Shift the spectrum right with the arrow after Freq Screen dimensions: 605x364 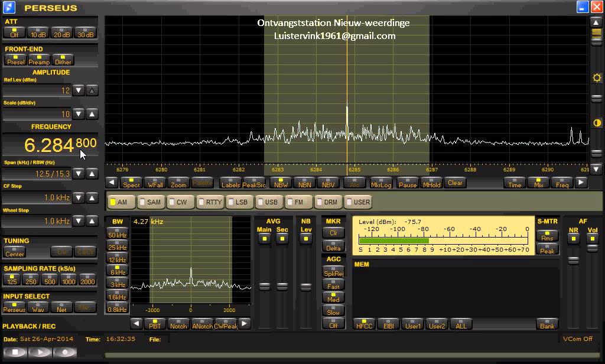tap(581, 182)
